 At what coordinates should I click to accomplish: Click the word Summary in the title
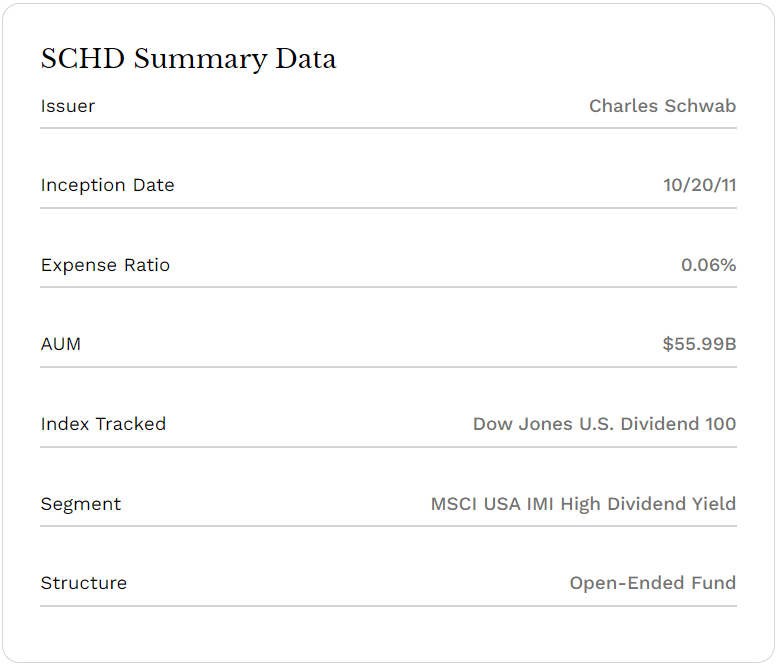click(x=200, y=60)
